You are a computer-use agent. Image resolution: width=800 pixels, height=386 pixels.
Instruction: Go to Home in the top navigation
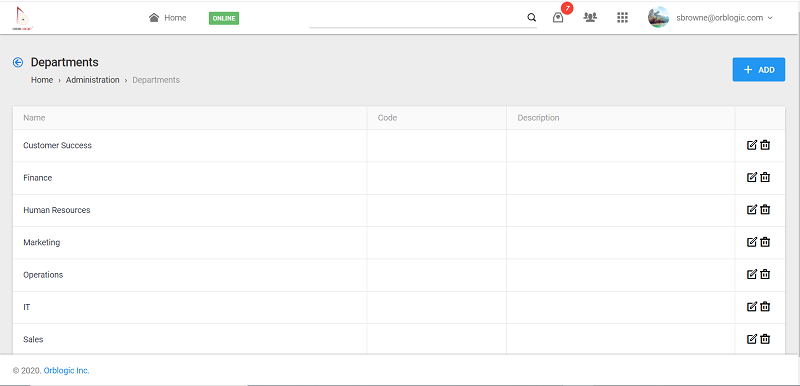(167, 18)
